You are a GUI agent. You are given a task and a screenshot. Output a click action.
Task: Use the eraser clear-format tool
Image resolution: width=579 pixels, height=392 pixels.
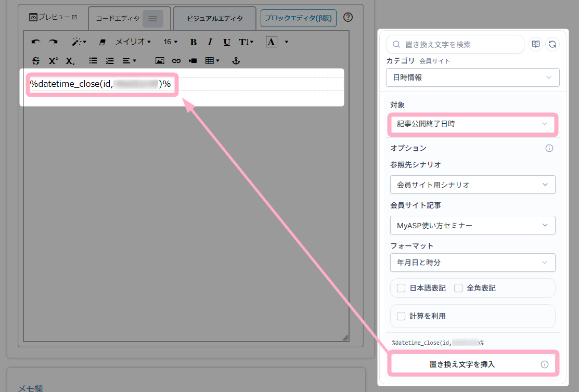[x=102, y=43]
